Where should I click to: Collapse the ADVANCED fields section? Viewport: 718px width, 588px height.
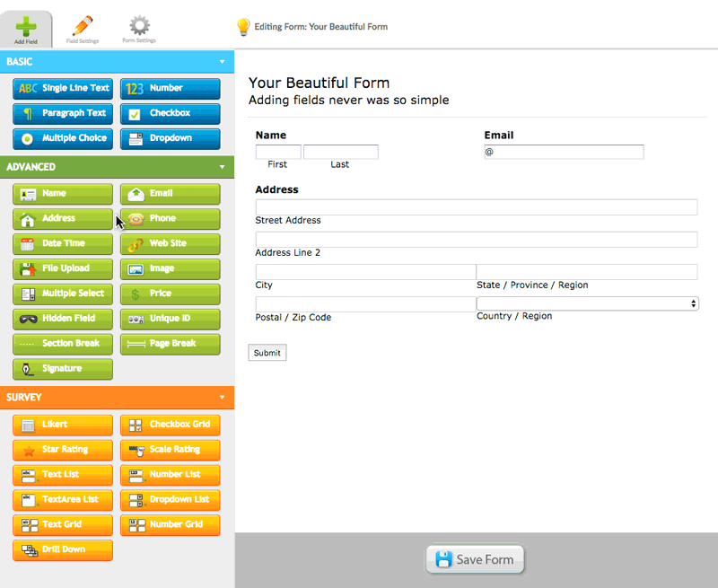coord(222,167)
